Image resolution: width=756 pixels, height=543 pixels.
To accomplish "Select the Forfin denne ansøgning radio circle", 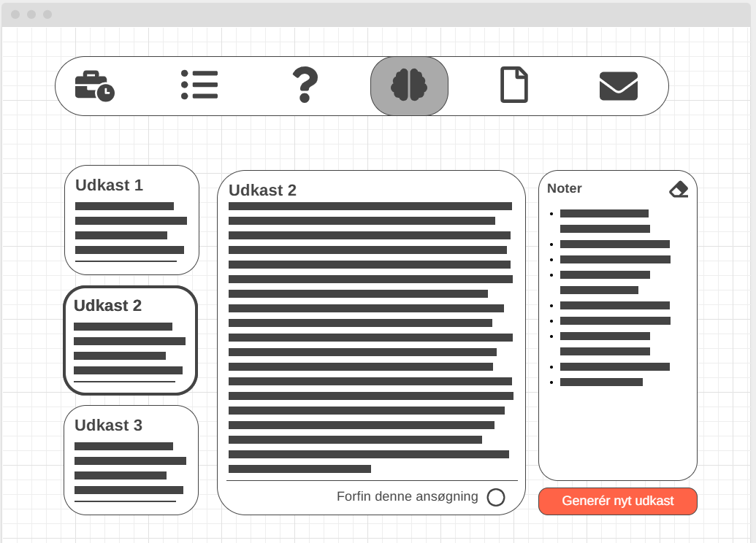I will click(x=496, y=498).
